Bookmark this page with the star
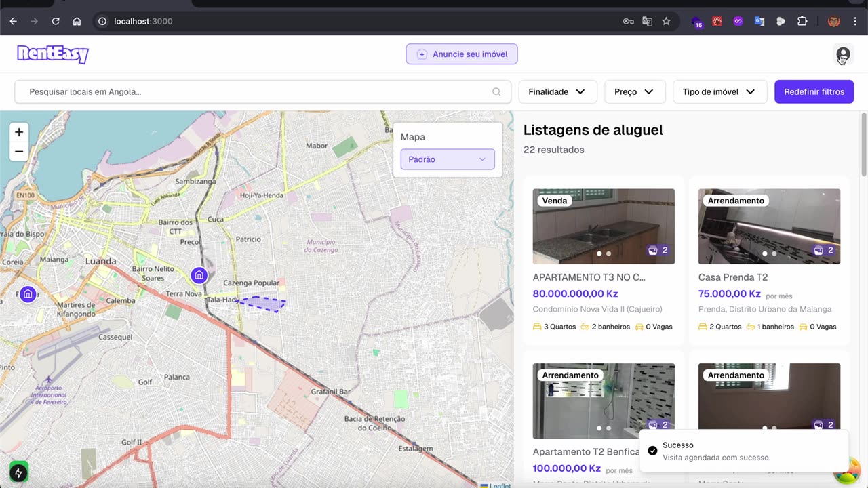The image size is (868, 488). pyautogui.click(x=666, y=21)
